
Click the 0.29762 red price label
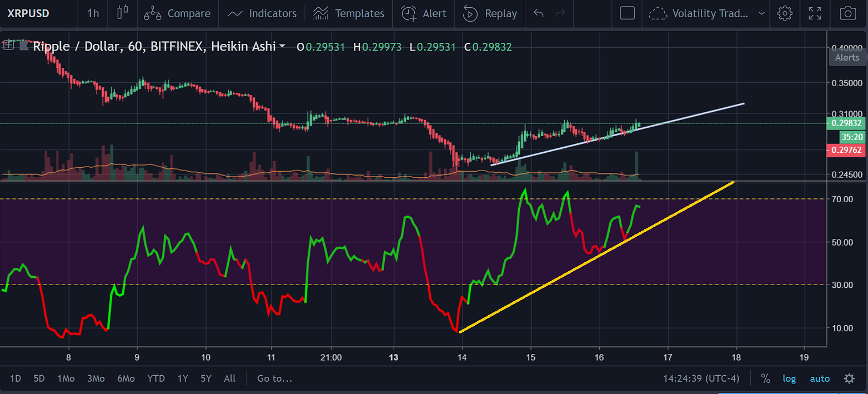pyautogui.click(x=847, y=149)
